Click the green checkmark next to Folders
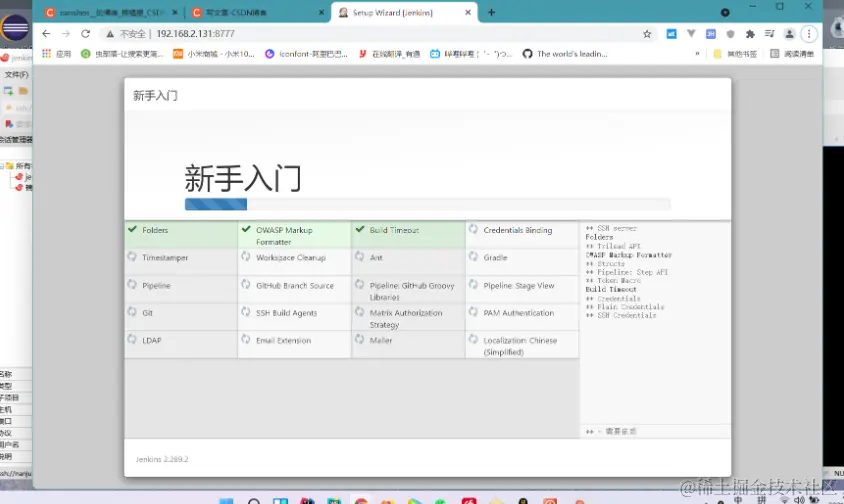 coord(132,229)
